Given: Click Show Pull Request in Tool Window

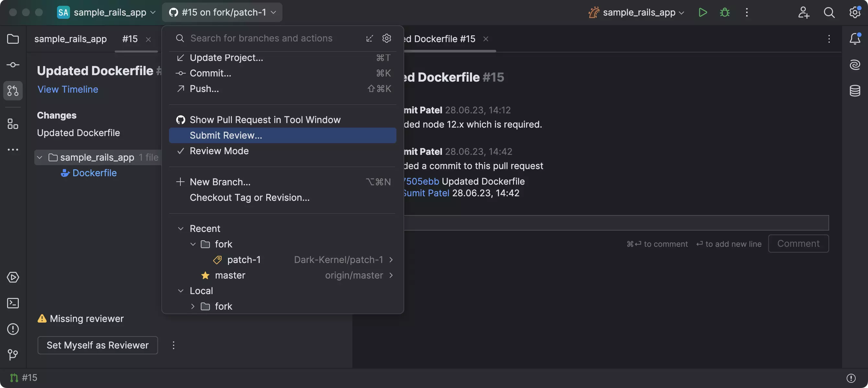Looking at the screenshot, I should point(265,120).
